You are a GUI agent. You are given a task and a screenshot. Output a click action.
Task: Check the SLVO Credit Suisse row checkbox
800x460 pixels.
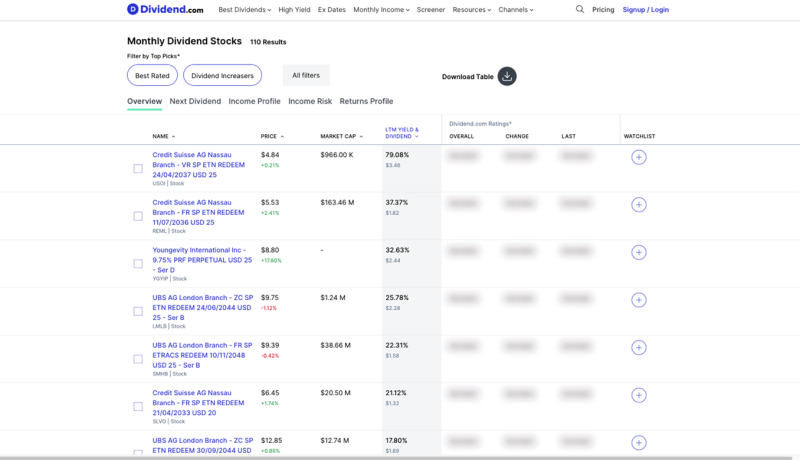[x=138, y=406]
